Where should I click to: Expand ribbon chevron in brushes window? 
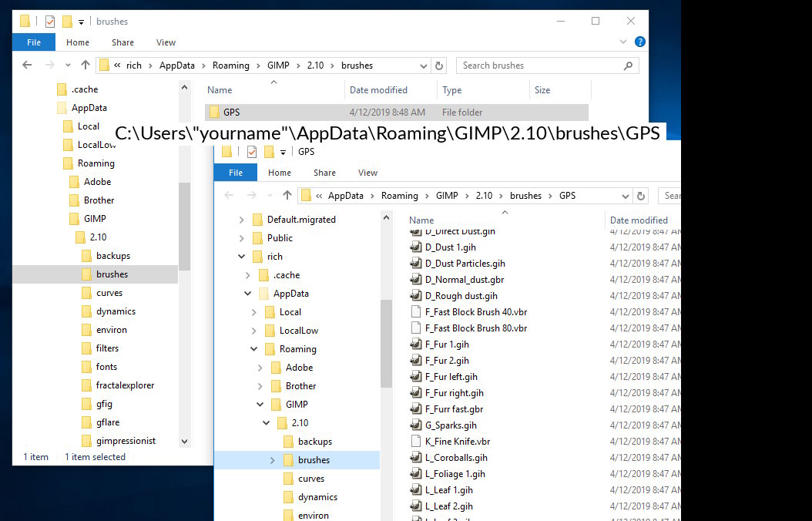[x=623, y=42]
